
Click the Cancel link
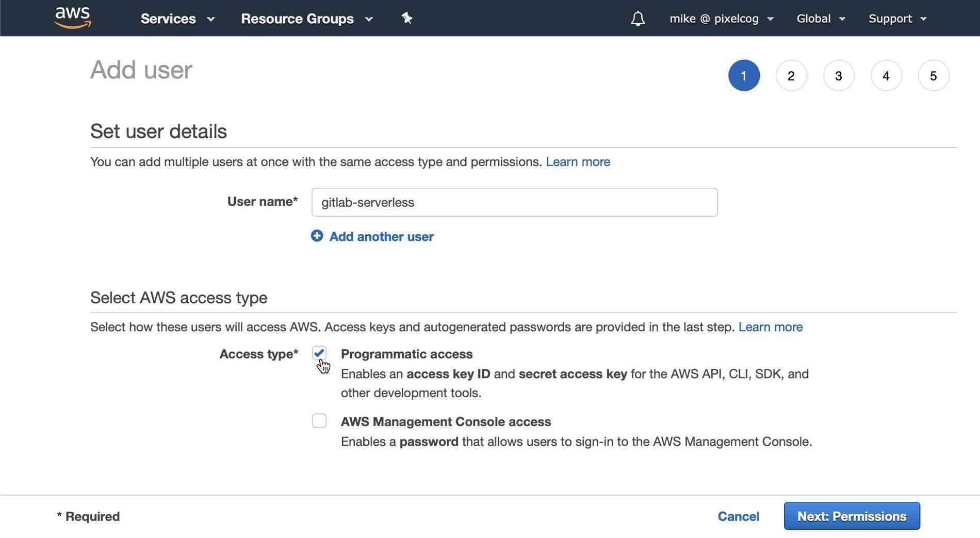coord(739,516)
